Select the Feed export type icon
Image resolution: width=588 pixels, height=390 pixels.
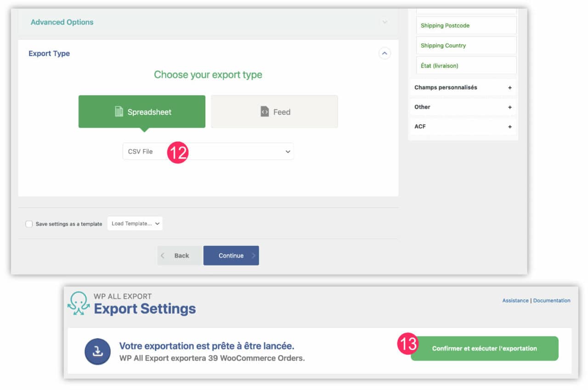click(266, 111)
